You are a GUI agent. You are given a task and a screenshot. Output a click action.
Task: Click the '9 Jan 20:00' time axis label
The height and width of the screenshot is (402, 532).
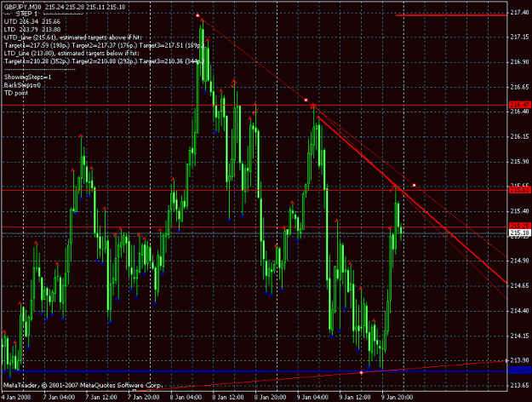click(397, 397)
